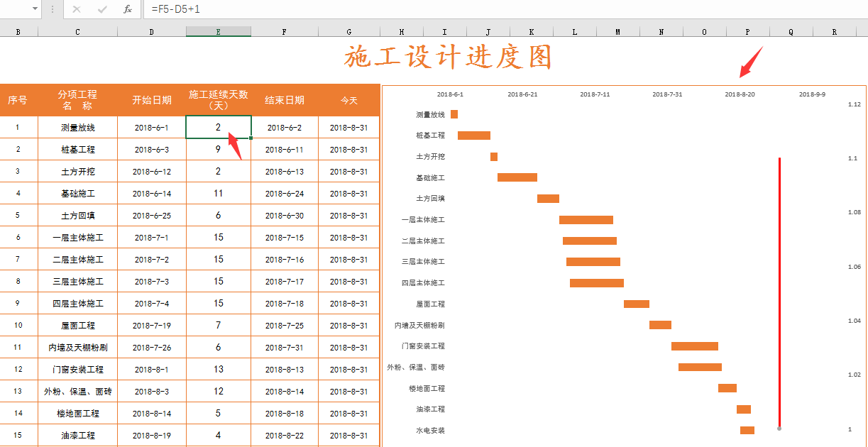Select column B header

pyautogui.click(x=18, y=32)
